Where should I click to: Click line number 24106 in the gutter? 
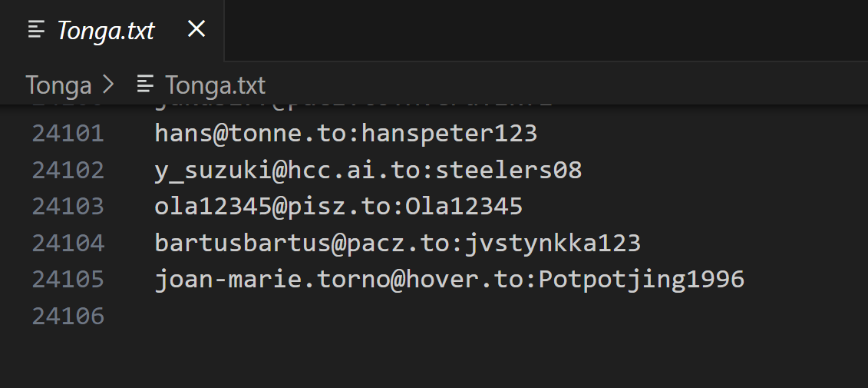click(68, 316)
